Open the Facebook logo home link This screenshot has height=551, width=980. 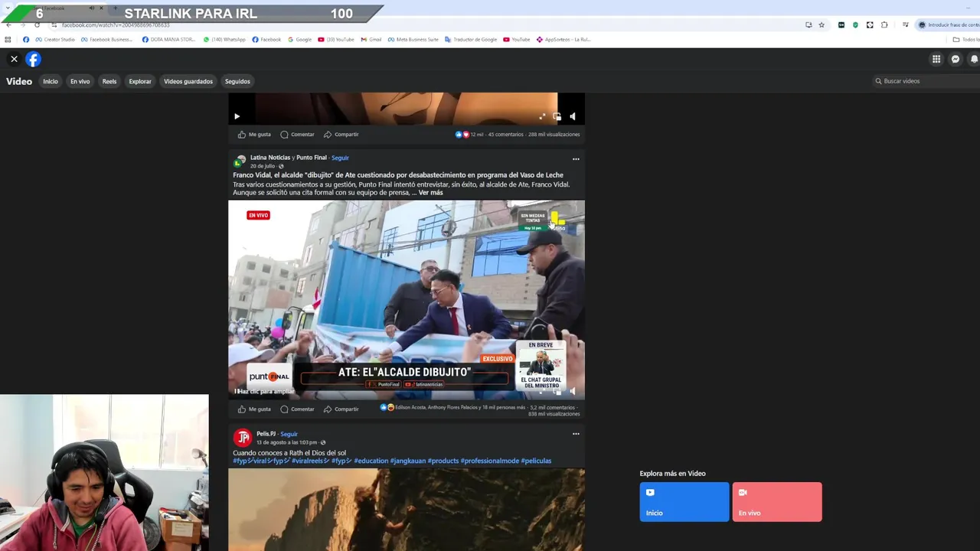[33, 59]
